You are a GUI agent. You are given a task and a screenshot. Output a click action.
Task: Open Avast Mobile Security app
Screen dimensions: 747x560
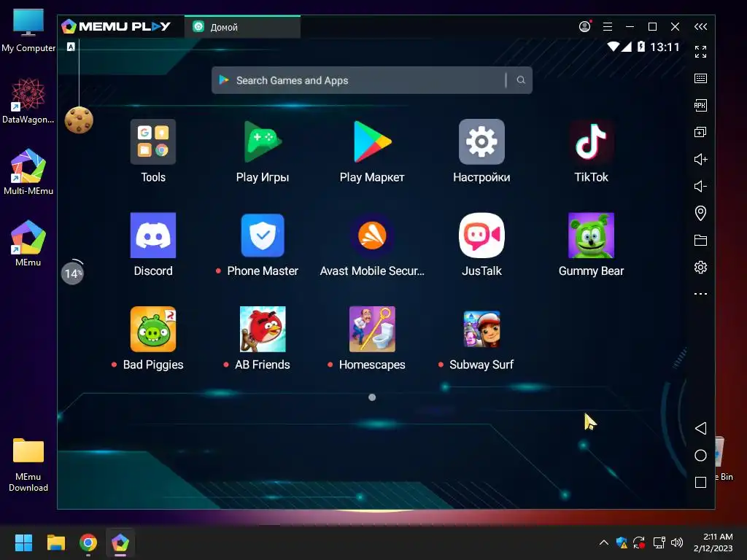372,236
